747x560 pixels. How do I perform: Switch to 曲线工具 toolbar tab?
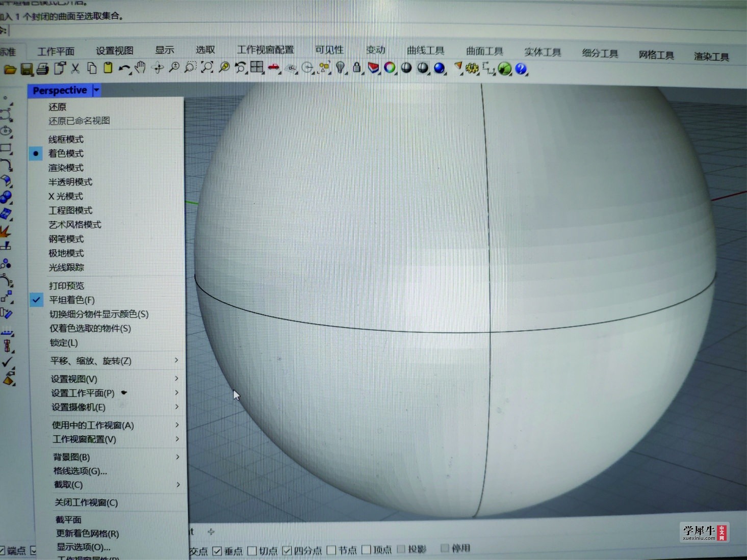click(425, 50)
